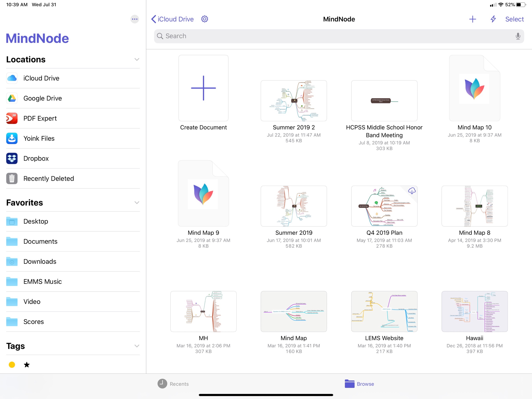Open the Desktop favorites folder
This screenshot has height=399, width=532.
click(x=73, y=221)
